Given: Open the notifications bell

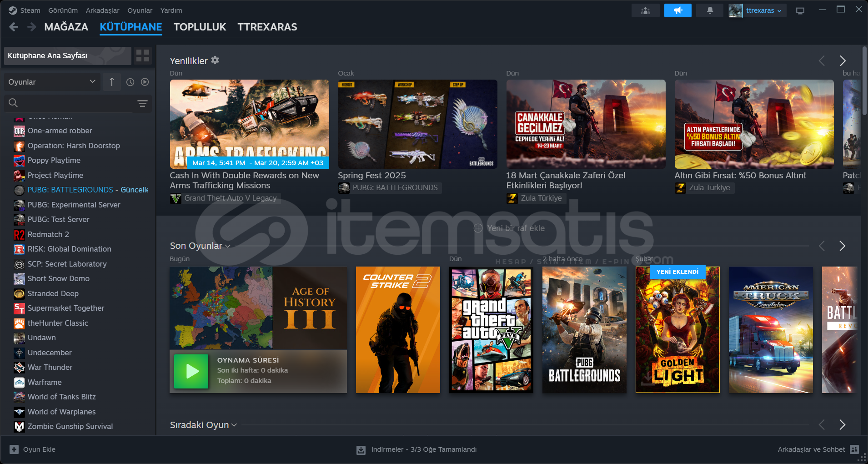Looking at the screenshot, I should 710,10.
